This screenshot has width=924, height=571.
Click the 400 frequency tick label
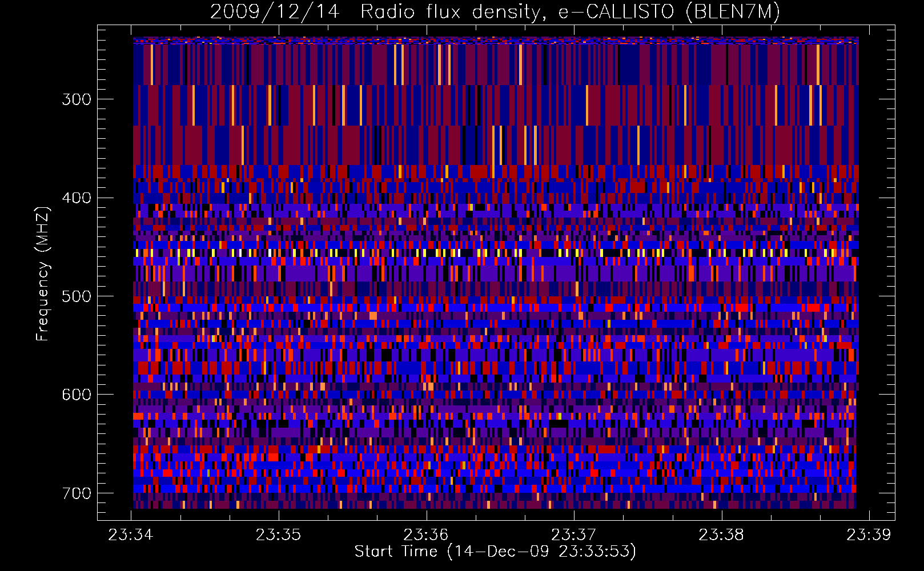[x=77, y=198]
